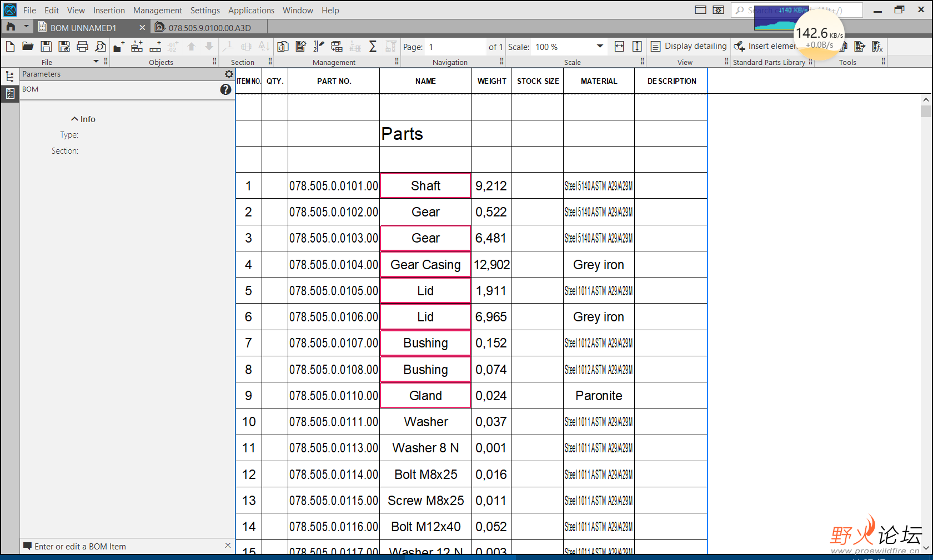
Task: Fit page to width icon
Action: coord(619,47)
